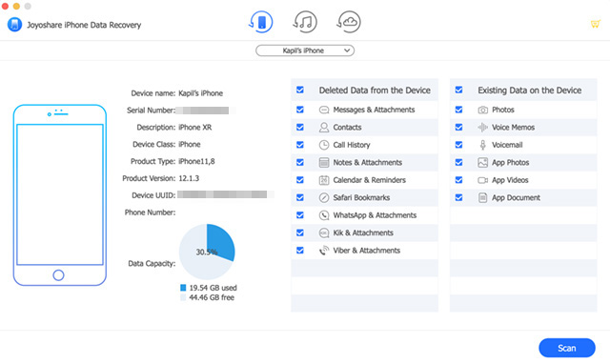The width and height of the screenshot is (610, 364).
Task: Click the Call History clock icon
Action: click(324, 145)
